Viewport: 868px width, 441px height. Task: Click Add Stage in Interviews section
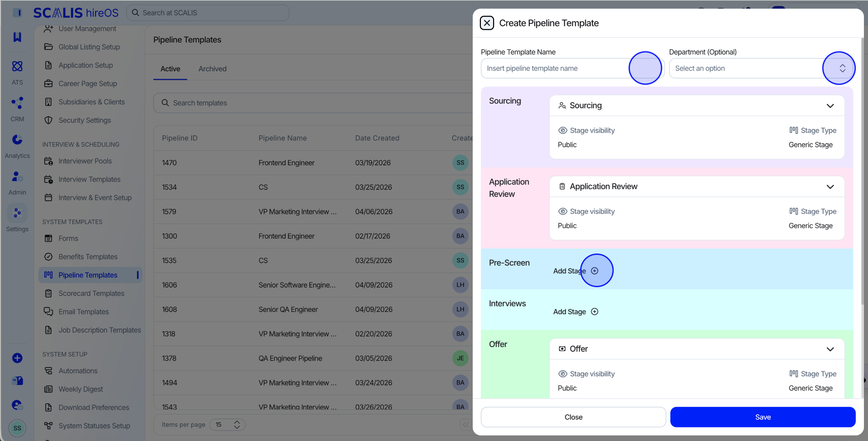pyautogui.click(x=576, y=312)
